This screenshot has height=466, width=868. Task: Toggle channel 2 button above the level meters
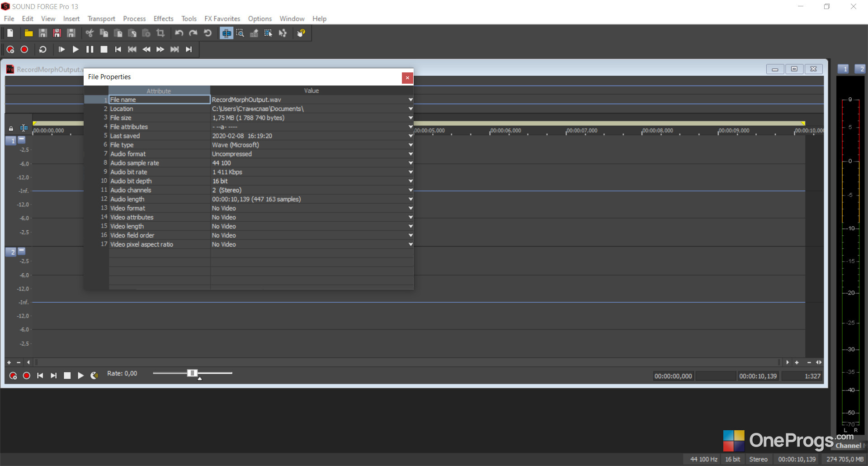861,69
